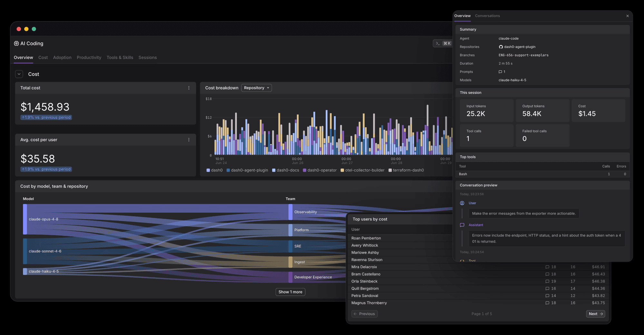
Task: Click the $1,458.93 total cost value
Action: click(x=45, y=107)
